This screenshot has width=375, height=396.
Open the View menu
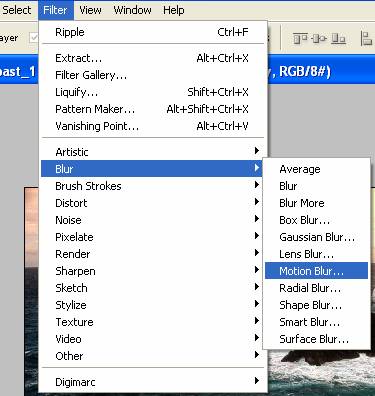pos(90,10)
